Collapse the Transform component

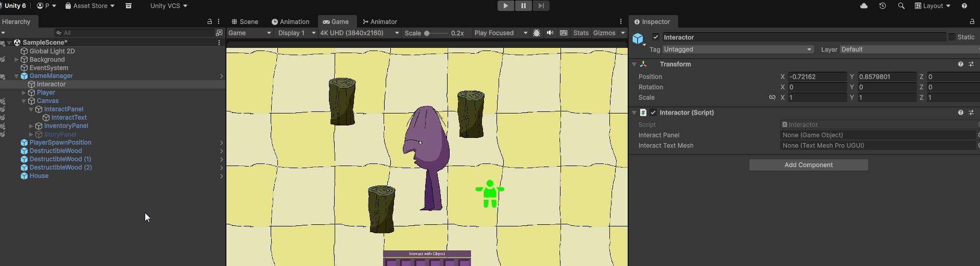634,64
